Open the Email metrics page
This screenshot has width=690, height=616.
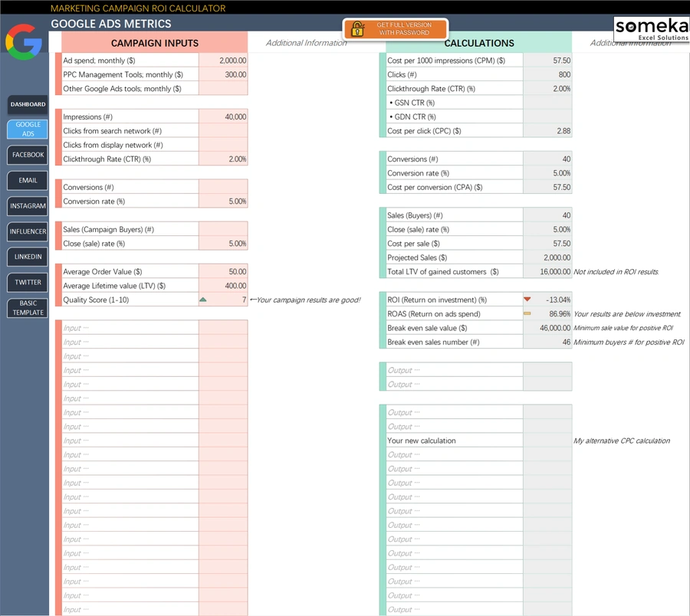(x=28, y=180)
